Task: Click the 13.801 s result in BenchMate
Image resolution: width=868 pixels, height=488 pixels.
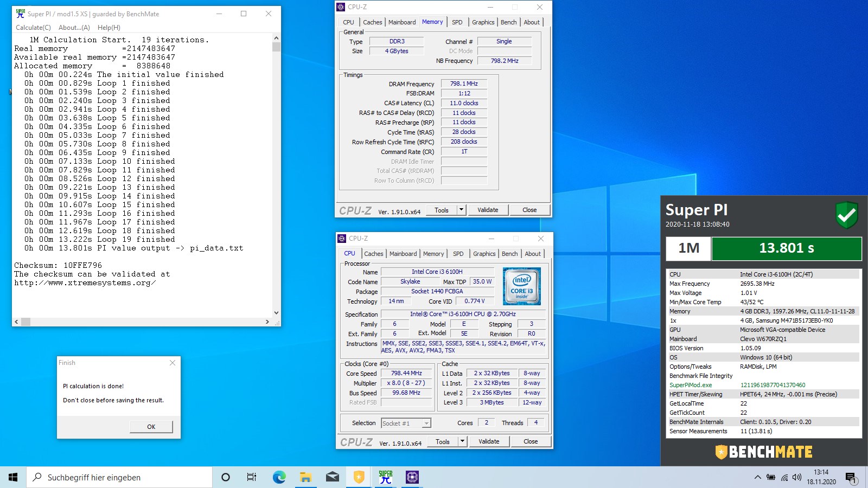Action: [786, 248]
